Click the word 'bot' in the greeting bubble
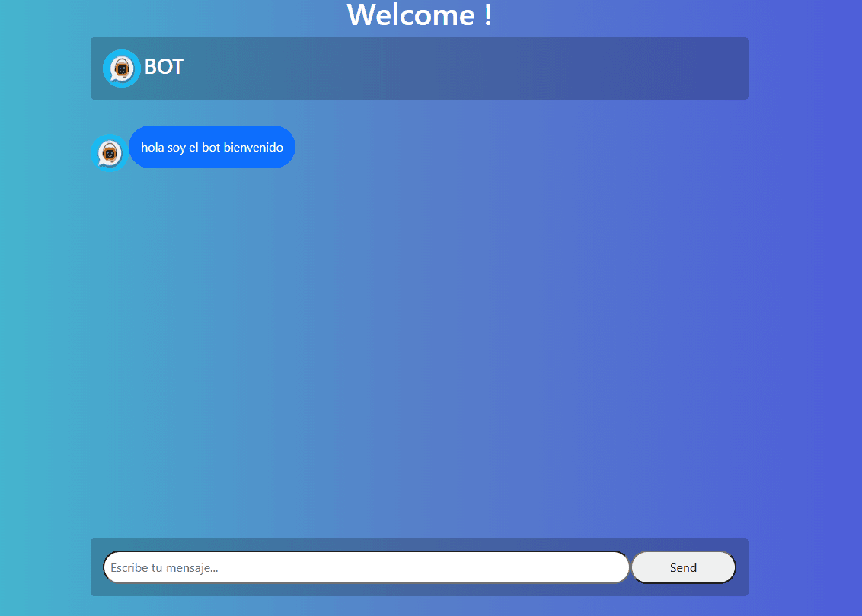Viewport: 862px width, 616px height. [x=210, y=147]
